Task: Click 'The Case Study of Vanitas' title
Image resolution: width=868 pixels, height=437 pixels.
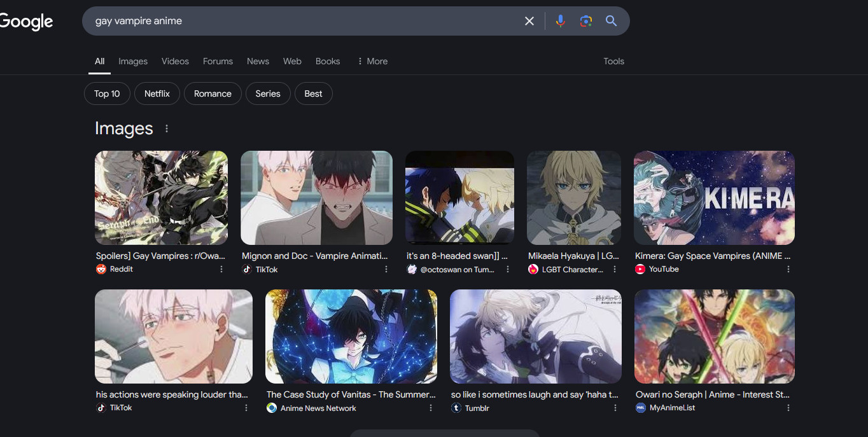Action: point(351,394)
